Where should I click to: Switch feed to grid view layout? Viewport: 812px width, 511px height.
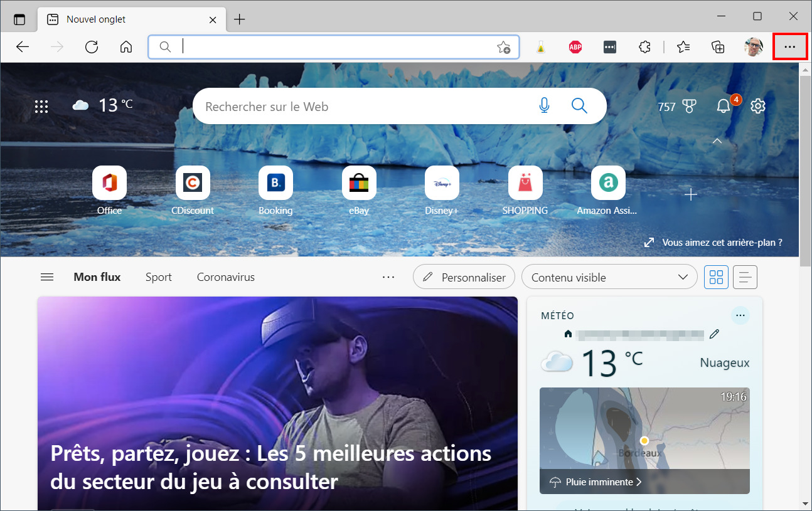tap(716, 277)
